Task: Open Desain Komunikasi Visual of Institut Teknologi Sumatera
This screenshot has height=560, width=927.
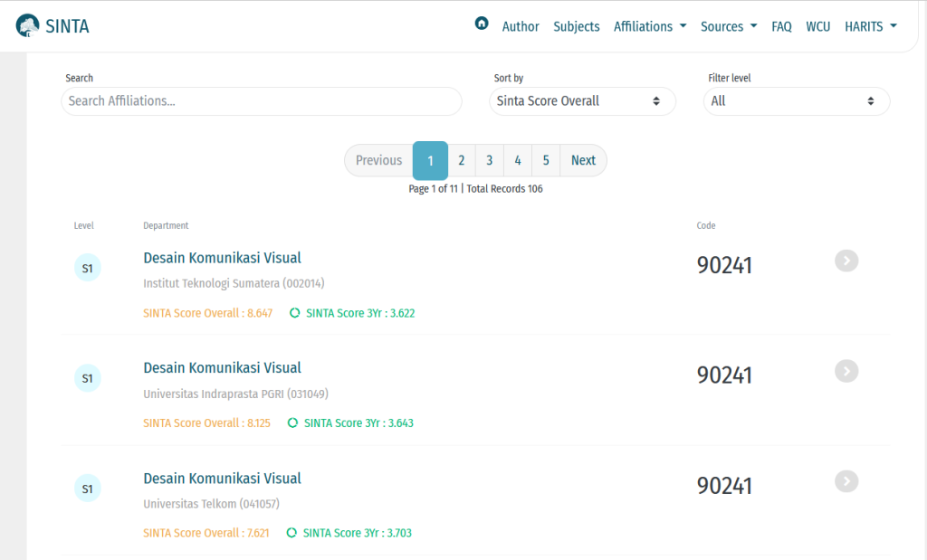Action: point(223,258)
